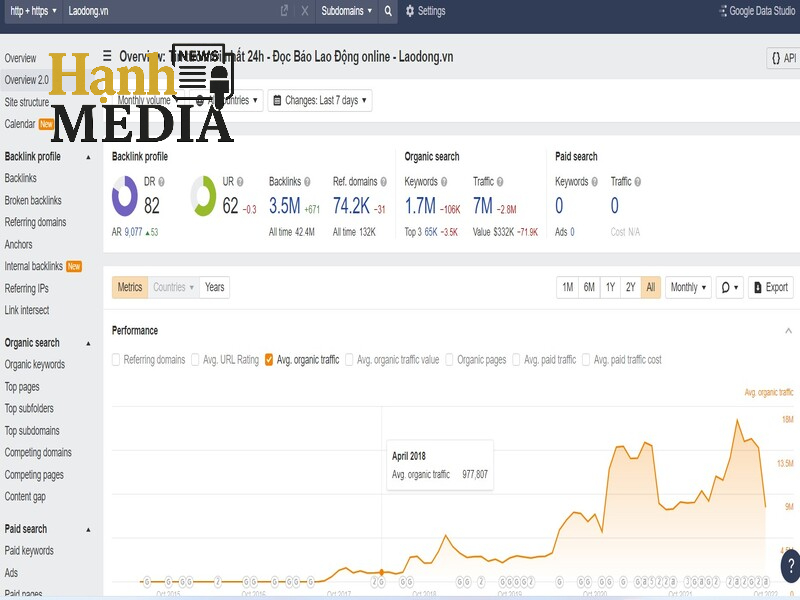Screen dimensions: 800x600
Task: Click the Paid search Traffic info icon
Action: [x=638, y=182]
